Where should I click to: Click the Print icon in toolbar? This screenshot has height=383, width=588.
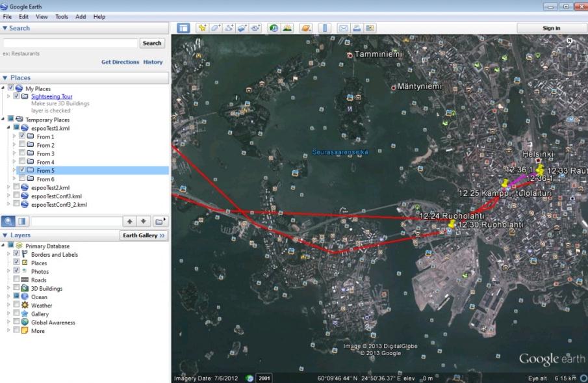tap(357, 28)
